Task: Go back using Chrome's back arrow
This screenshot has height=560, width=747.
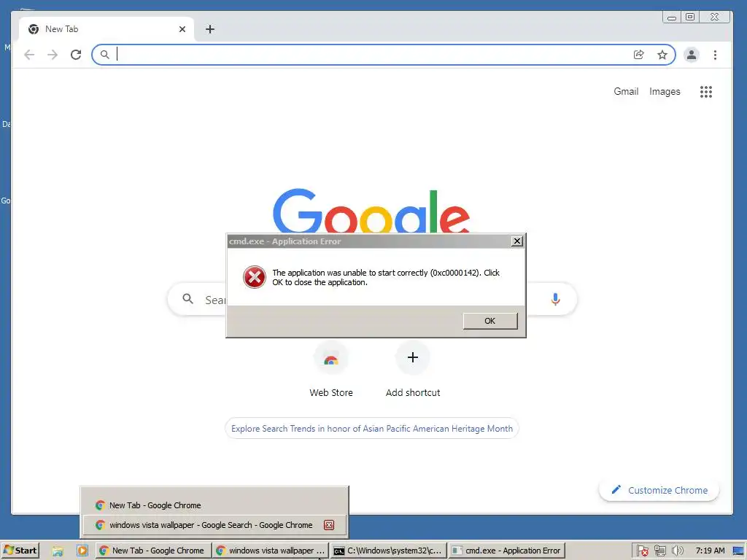Action: (29, 55)
